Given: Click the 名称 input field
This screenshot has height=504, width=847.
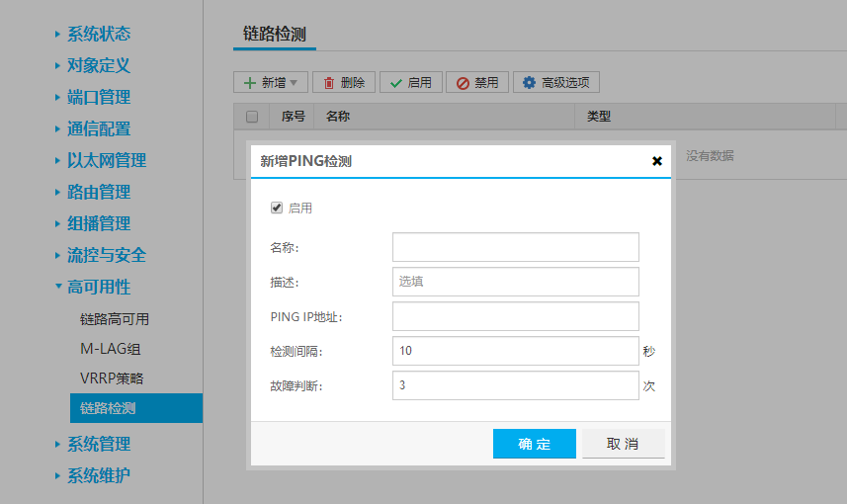Looking at the screenshot, I should pyautogui.click(x=515, y=247).
